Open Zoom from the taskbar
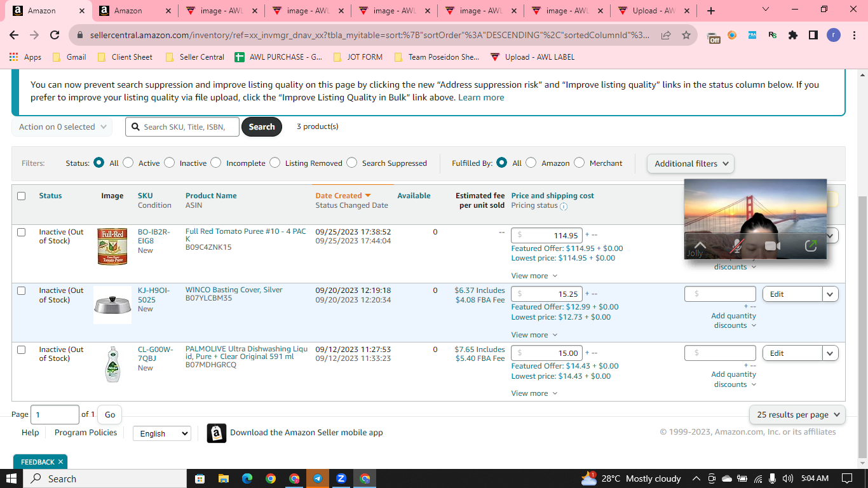 [341, 478]
